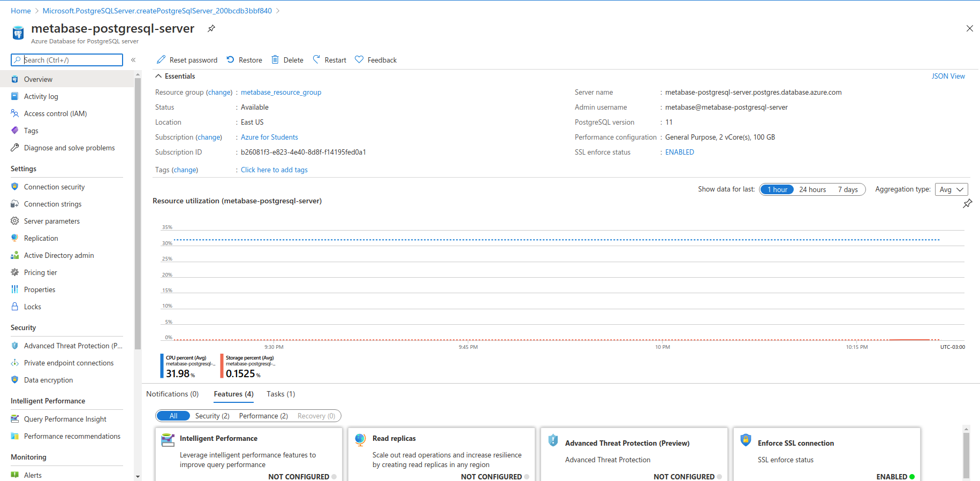Collapse the Essentials section
Viewport: 980px width, 481px height.
point(159,76)
